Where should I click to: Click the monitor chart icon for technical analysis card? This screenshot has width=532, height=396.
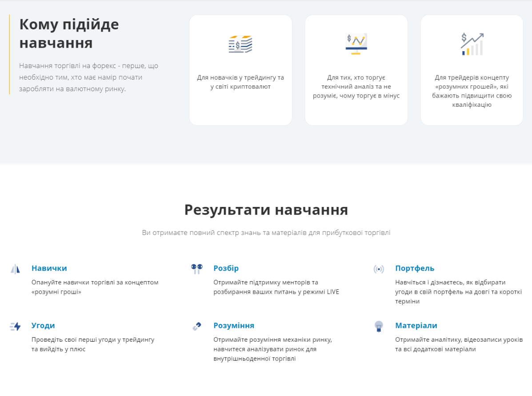pos(356,44)
